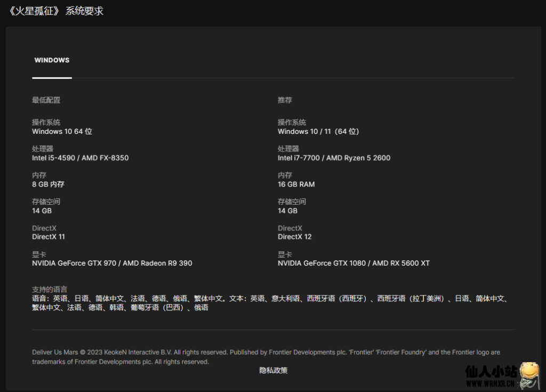Click the GTX 1080 / RX 5600 XT graphics text

point(354,263)
